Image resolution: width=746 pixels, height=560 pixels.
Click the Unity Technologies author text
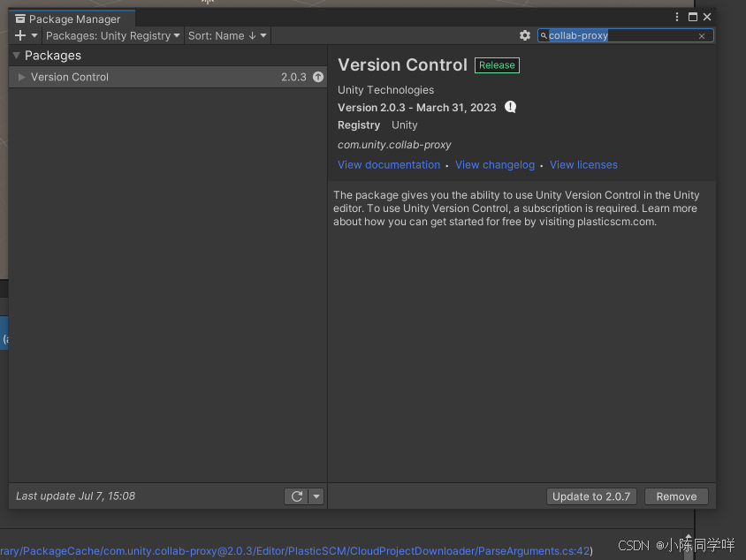(x=386, y=90)
